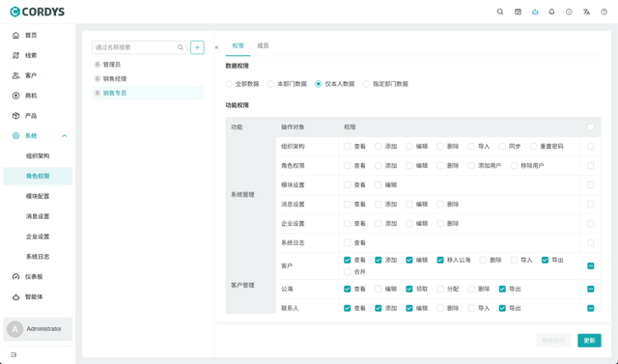Open 消息设置 submenu item
Image resolution: width=618 pixels, height=364 pixels.
coord(38,216)
